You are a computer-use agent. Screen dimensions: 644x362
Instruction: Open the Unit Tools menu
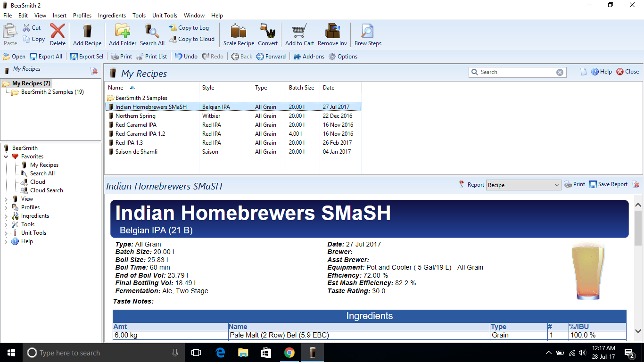point(165,16)
